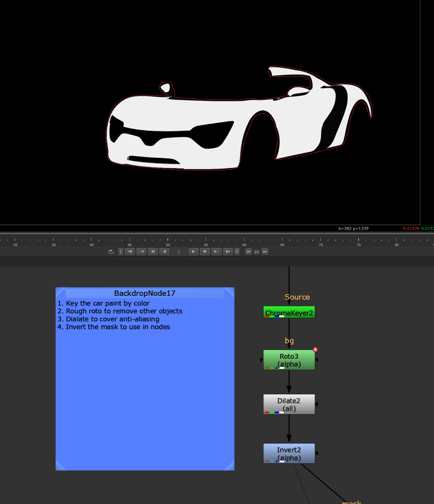
Task: Click the frame increment field showing 10
Action: 256,252
